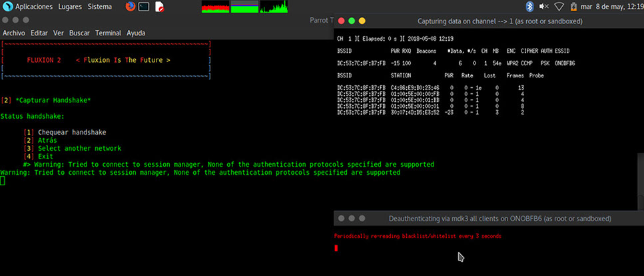
Task: Click the date and time clock
Action: pyautogui.click(x=612, y=7)
